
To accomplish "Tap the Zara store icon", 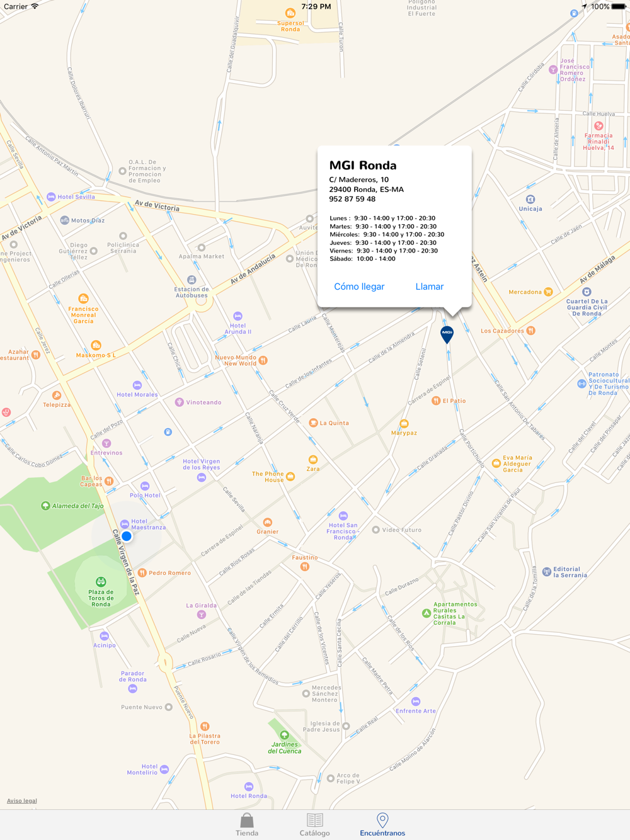I will 312,460.
